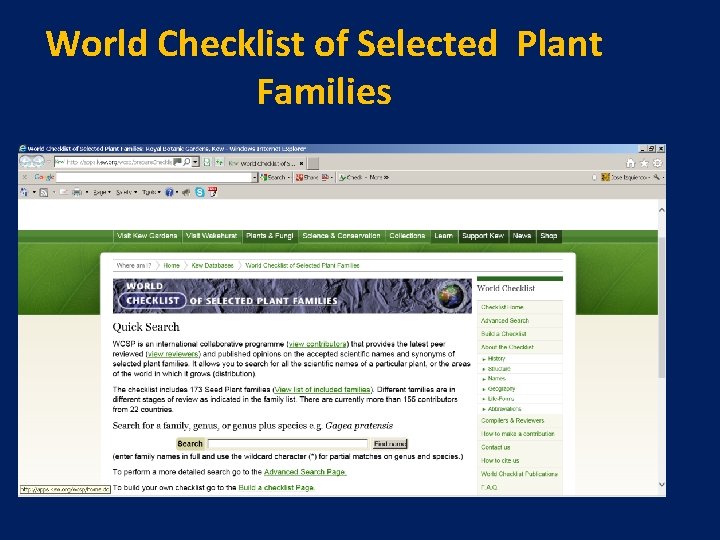Open Science & Conservation nav item
This screenshot has height=540, width=720.
341,236
